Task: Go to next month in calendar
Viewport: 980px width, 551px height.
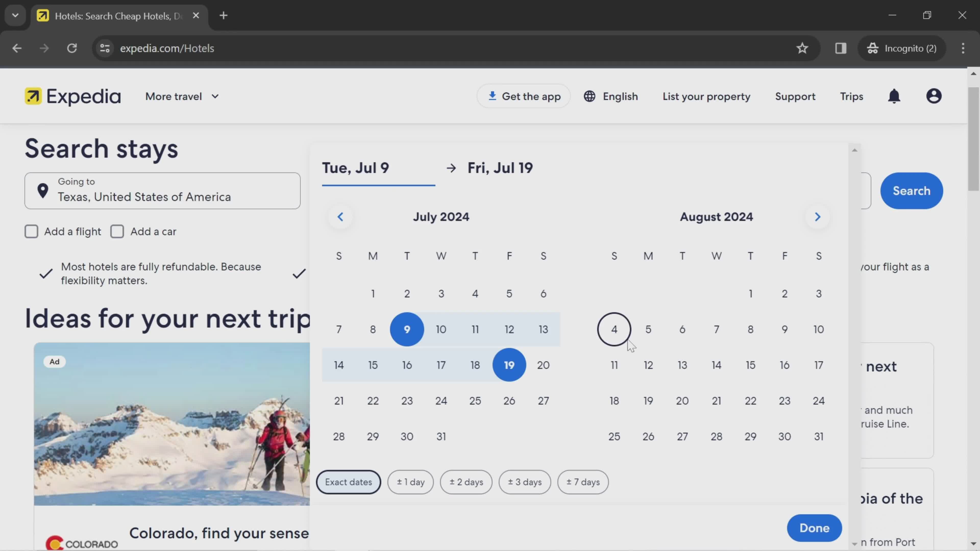Action: click(817, 217)
